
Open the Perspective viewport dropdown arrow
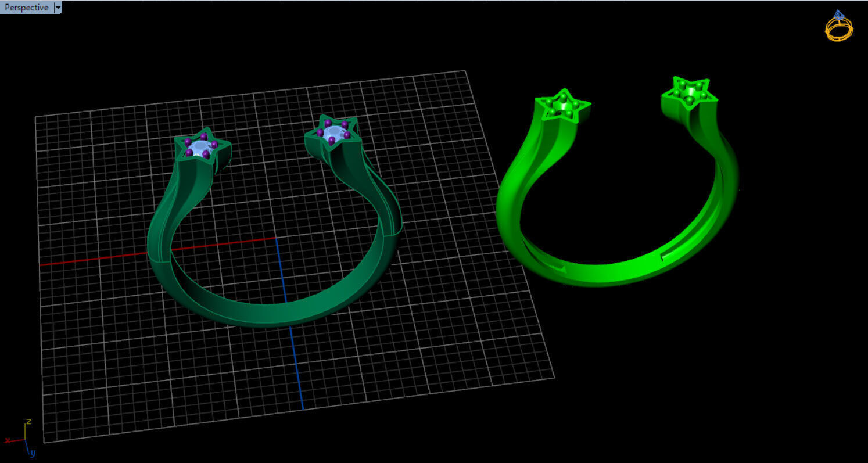(x=58, y=8)
